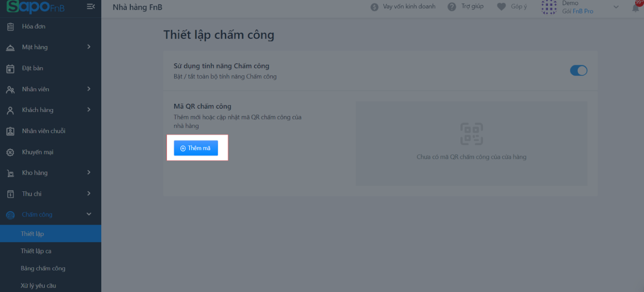Open notifications bell icon
The width and height of the screenshot is (644, 292).
tap(636, 7)
